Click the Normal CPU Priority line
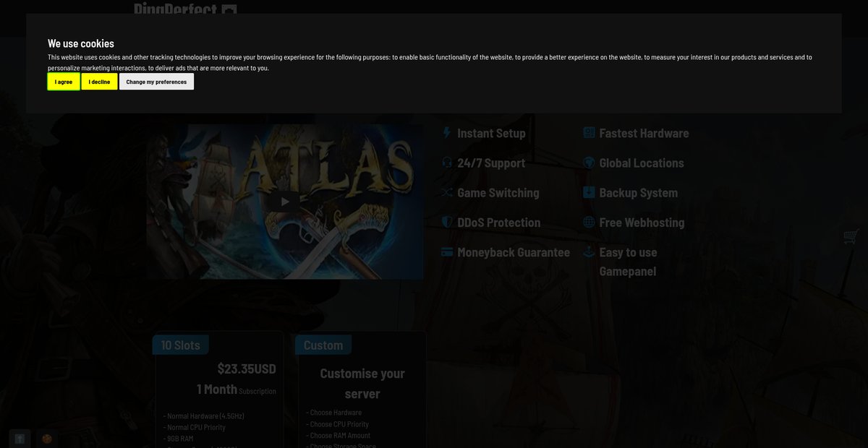 click(195, 427)
